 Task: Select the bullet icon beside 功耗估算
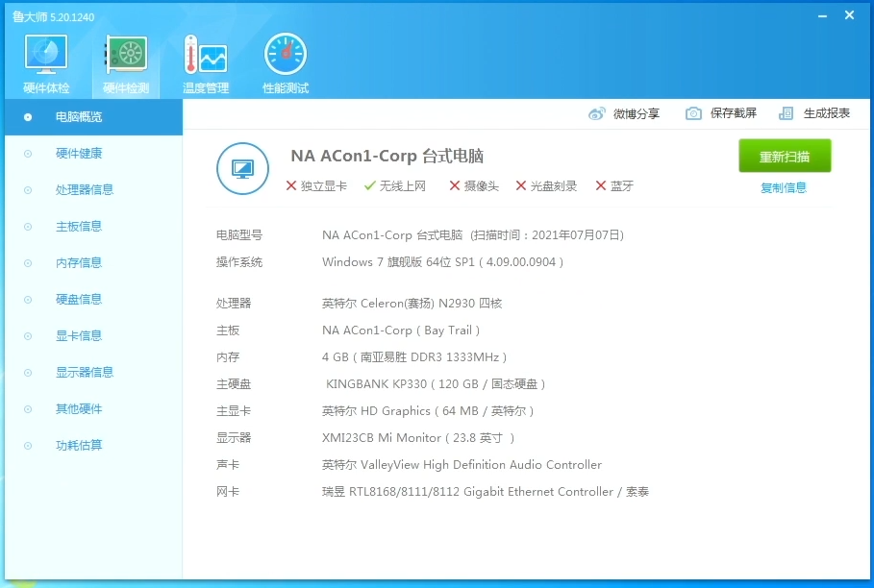tap(28, 446)
